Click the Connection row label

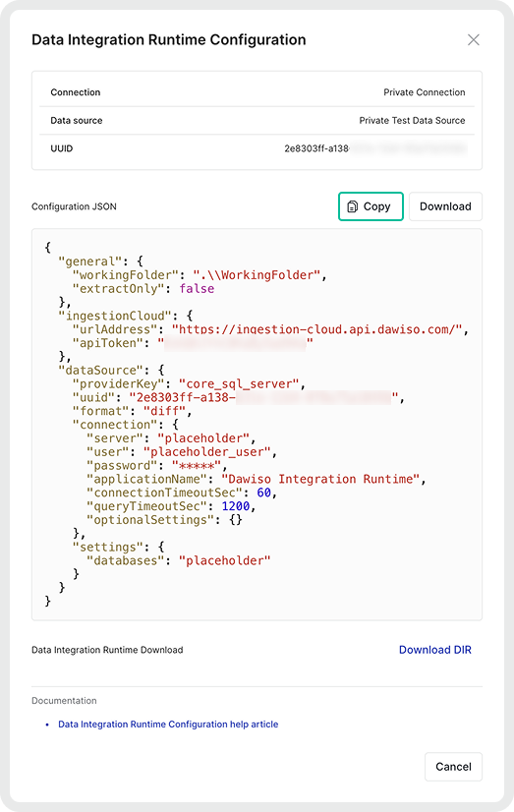click(x=76, y=92)
